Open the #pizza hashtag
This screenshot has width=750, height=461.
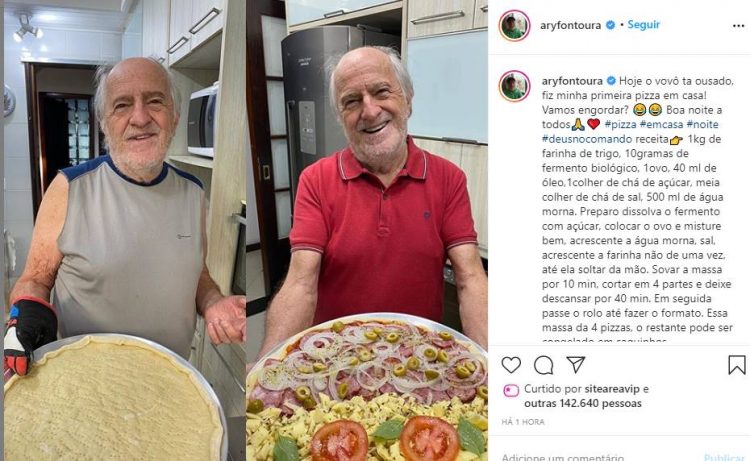click(620, 124)
